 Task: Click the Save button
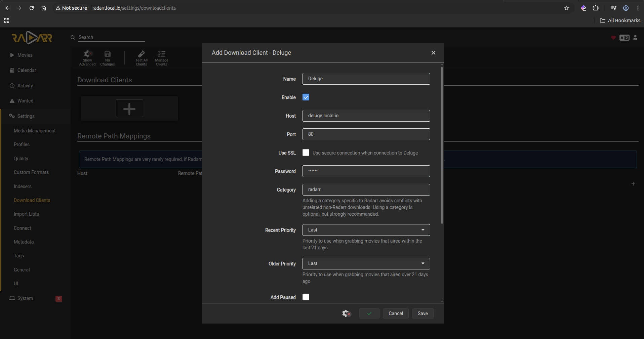[423, 313]
